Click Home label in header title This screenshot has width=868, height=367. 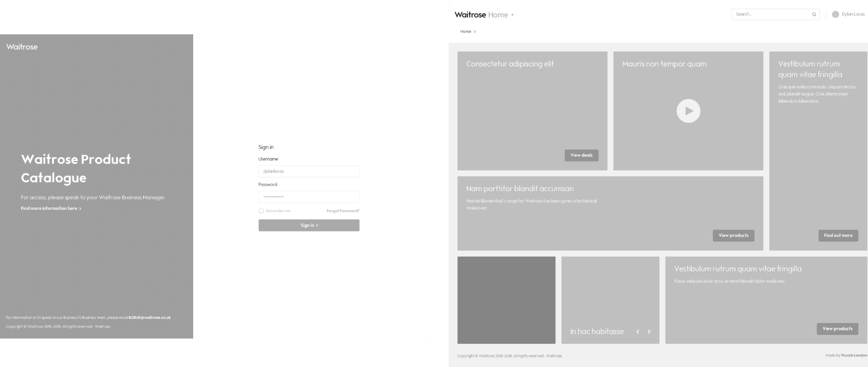498,15
